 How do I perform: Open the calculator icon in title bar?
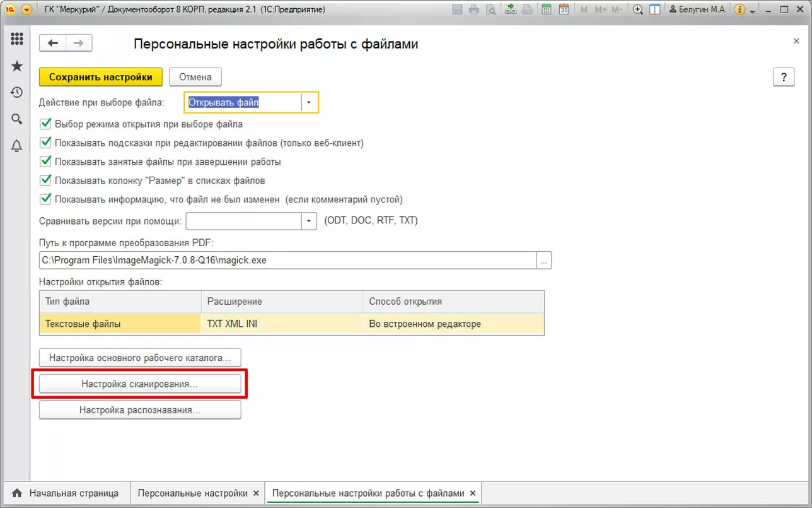[x=547, y=9]
